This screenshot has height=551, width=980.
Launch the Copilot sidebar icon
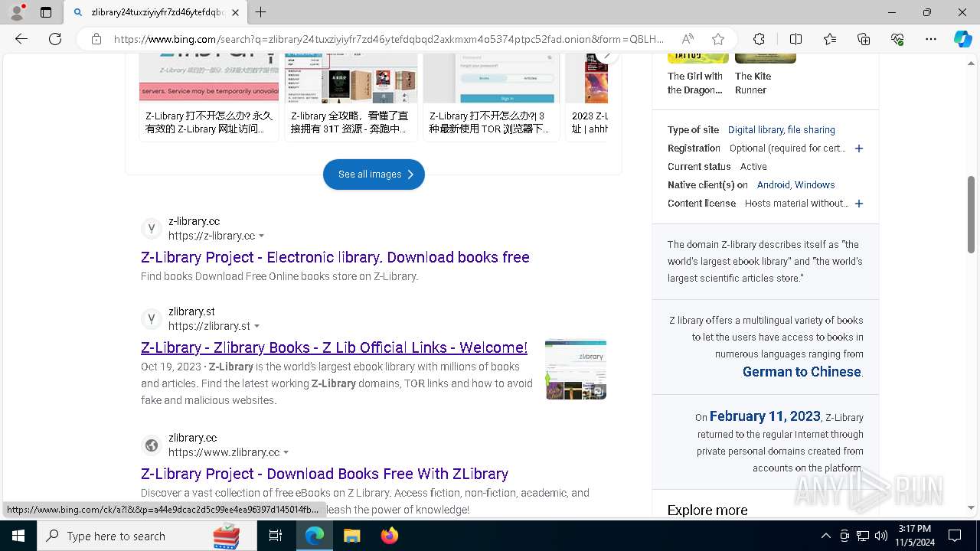point(962,39)
